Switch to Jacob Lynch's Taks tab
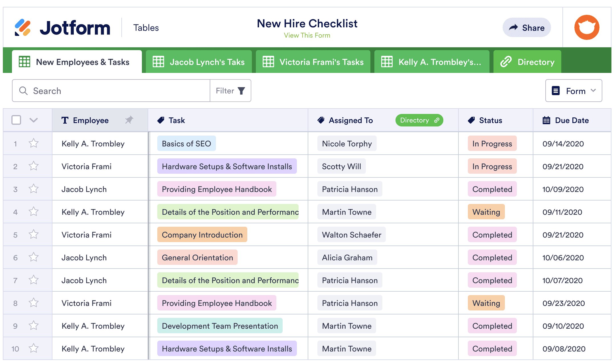The height and width of the screenshot is (364, 616). (x=199, y=62)
